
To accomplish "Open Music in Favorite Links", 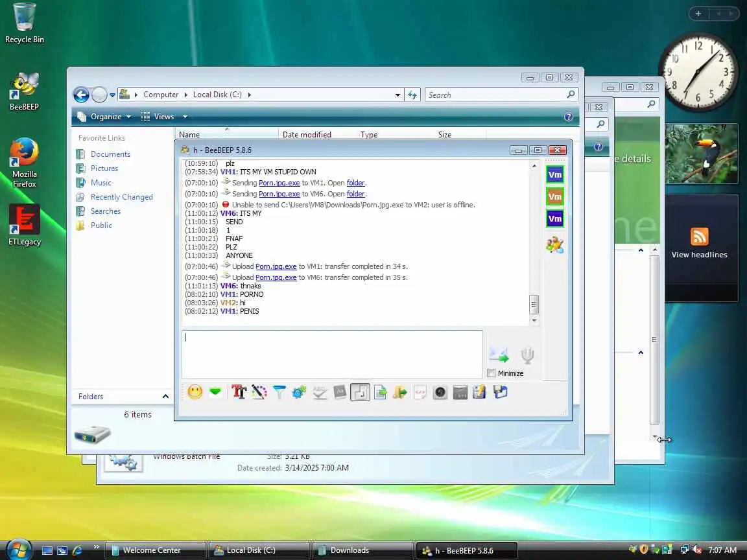I will click(101, 183).
